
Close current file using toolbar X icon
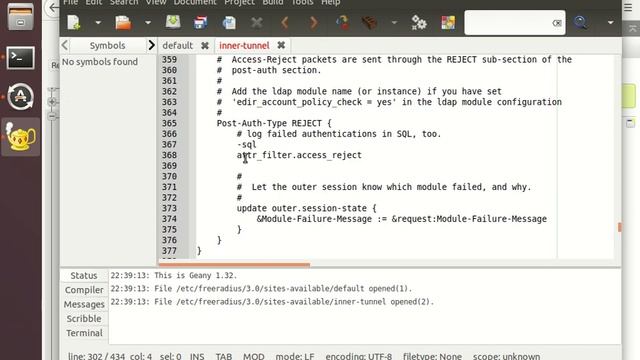pyautogui.click(x=257, y=22)
